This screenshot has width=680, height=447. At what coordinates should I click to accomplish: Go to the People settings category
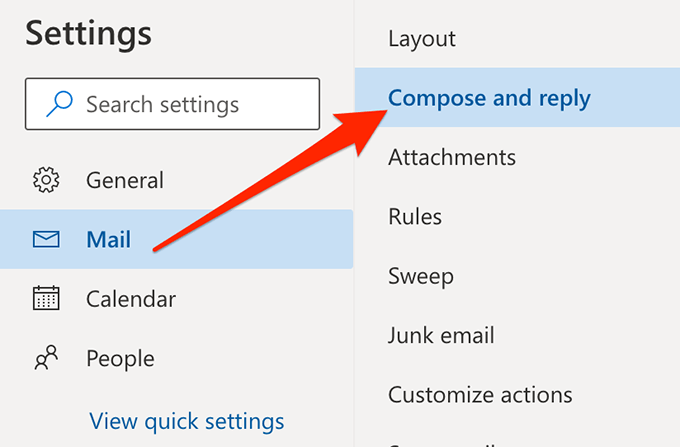click(120, 357)
